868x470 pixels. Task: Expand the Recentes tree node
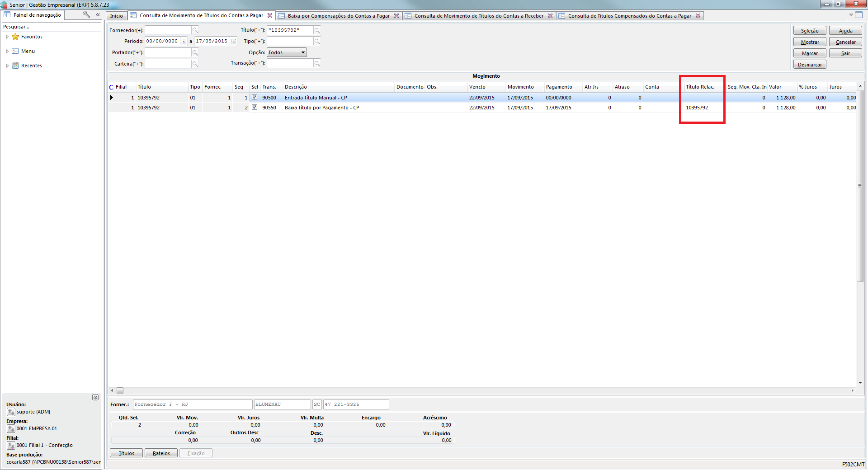(7, 66)
